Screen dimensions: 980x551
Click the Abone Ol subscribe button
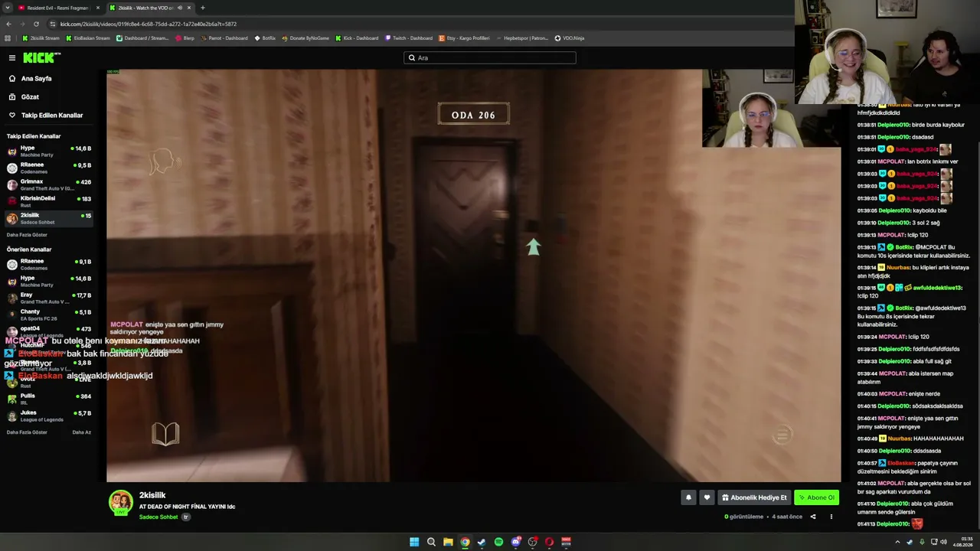tap(816, 497)
